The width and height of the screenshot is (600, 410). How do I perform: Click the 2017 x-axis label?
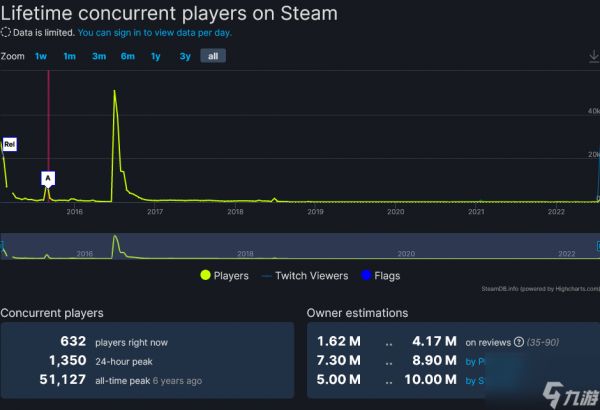(155, 212)
